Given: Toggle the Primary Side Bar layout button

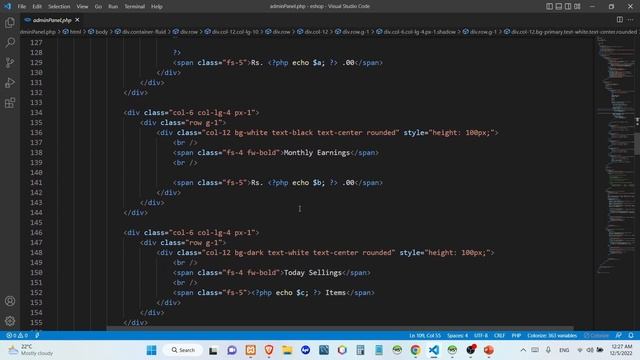Looking at the screenshot, I should [549, 6].
